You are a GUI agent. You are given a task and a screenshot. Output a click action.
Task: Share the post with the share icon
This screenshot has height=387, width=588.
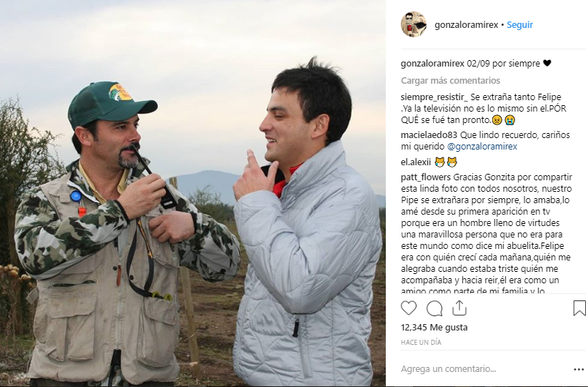click(x=459, y=308)
